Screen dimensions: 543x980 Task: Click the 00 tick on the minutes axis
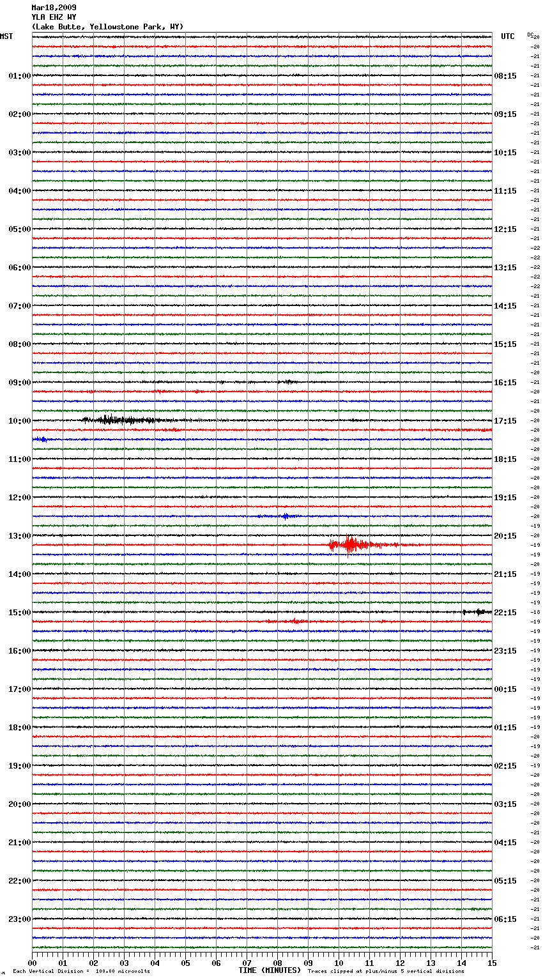point(32,963)
